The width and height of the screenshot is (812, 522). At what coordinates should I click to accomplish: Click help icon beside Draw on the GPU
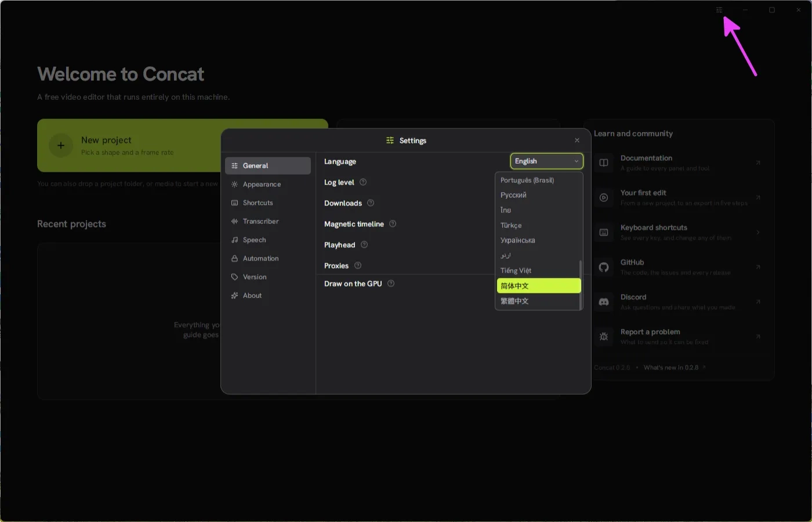click(x=391, y=284)
